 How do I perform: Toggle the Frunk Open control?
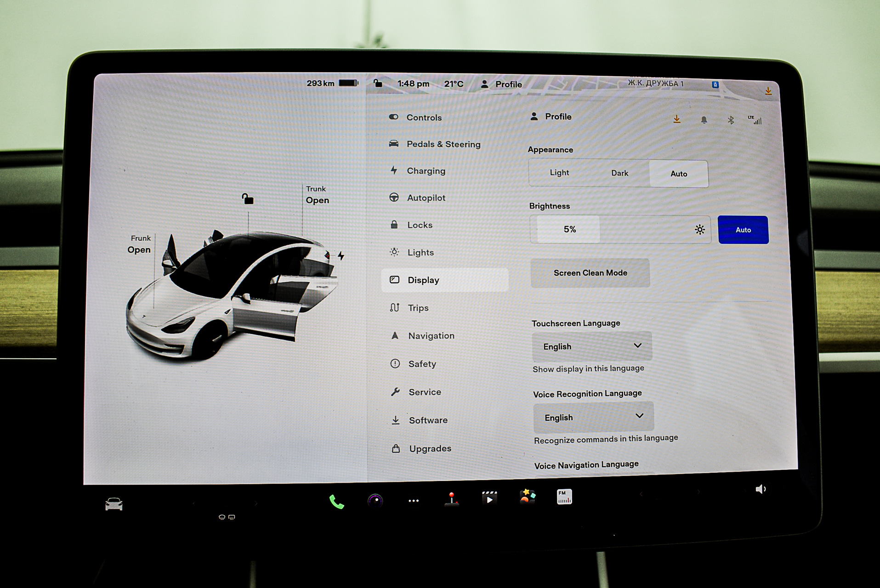pyautogui.click(x=139, y=244)
